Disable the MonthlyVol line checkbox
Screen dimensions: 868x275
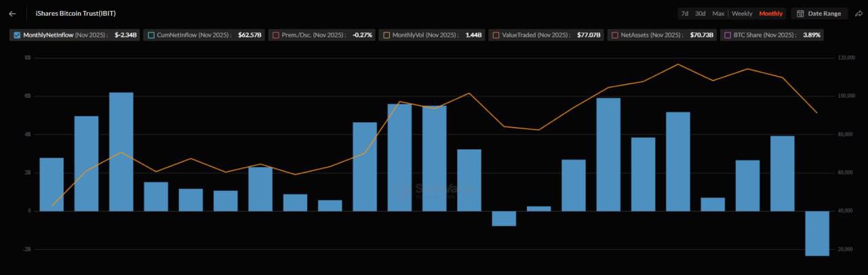[x=386, y=35]
